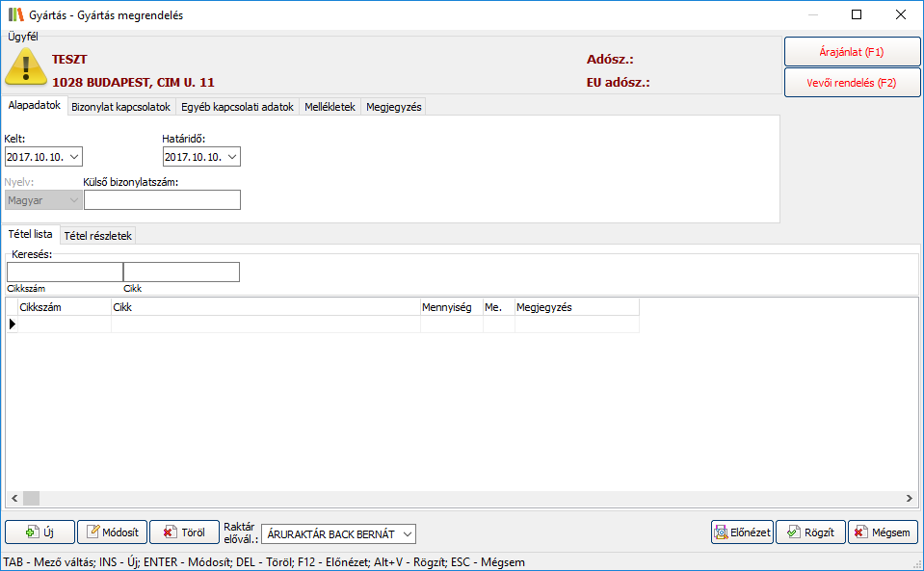
Task: Switch to Bizonylat kapcsolatok tab
Action: pos(120,107)
